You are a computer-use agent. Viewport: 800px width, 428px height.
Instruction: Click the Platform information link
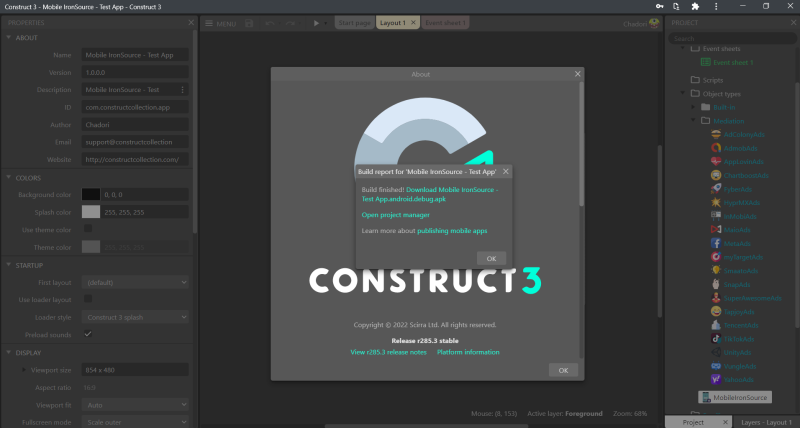(468, 352)
